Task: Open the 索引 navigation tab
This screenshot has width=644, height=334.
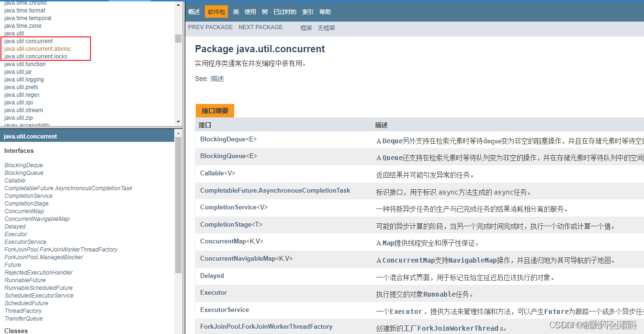Action: [308, 12]
